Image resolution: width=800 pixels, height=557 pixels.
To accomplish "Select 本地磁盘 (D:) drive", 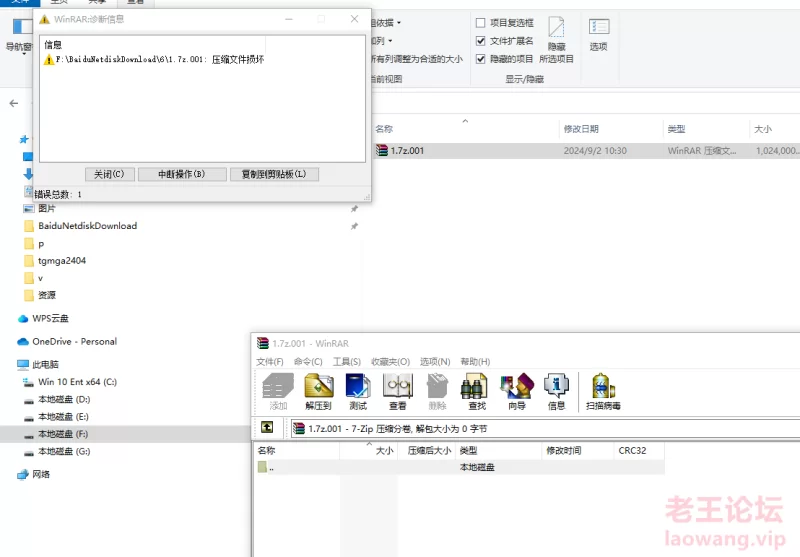I will pos(57,399).
